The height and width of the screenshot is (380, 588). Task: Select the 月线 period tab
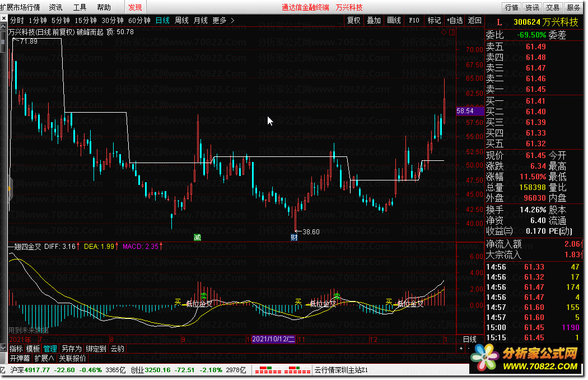click(200, 21)
